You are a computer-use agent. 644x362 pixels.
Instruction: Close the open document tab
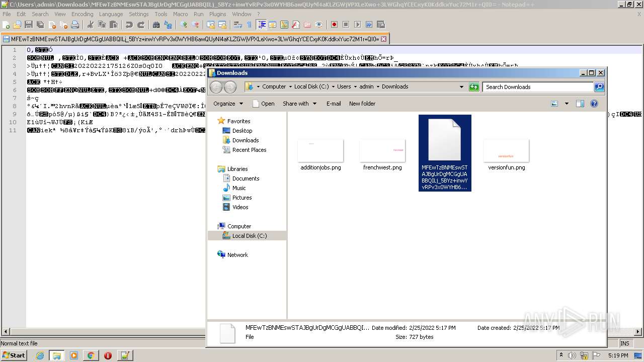pos(383,39)
